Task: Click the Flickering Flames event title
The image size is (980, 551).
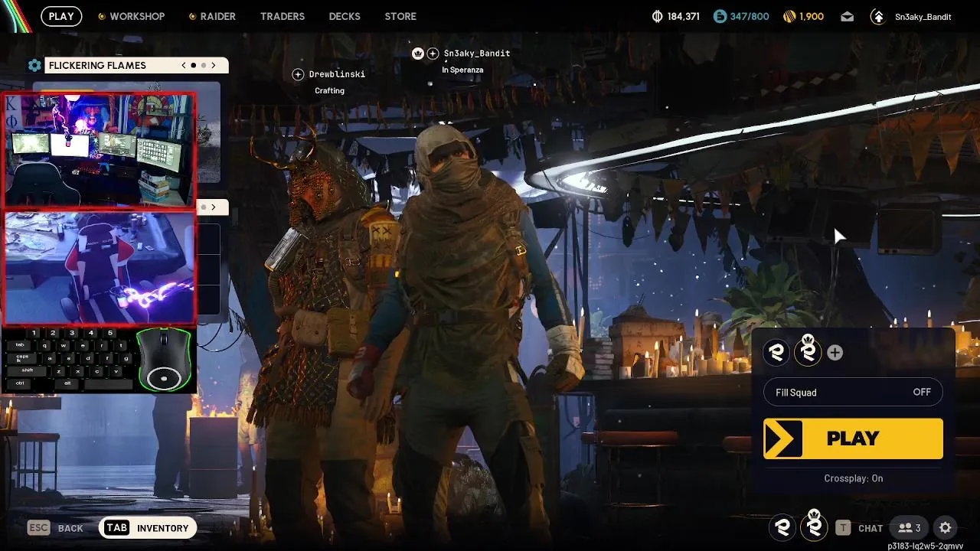Action: pyautogui.click(x=97, y=65)
